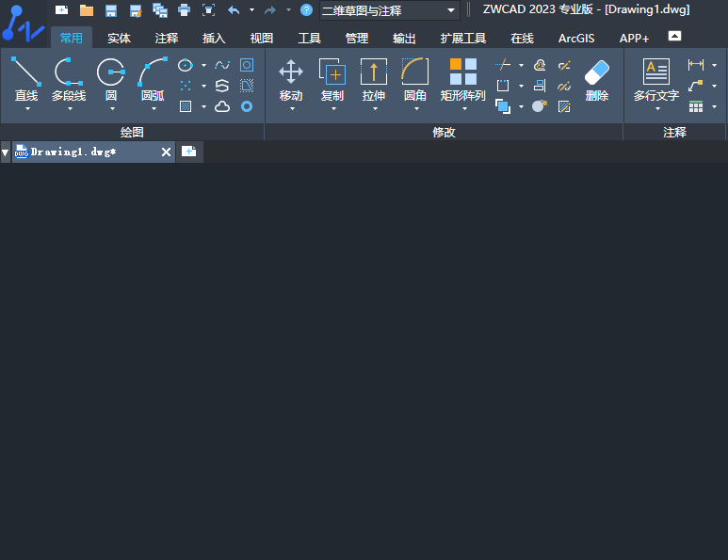Image resolution: width=728 pixels, height=560 pixels.
Task: Switch to the 输出 ribbon tab
Action: pyautogui.click(x=404, y=38)
